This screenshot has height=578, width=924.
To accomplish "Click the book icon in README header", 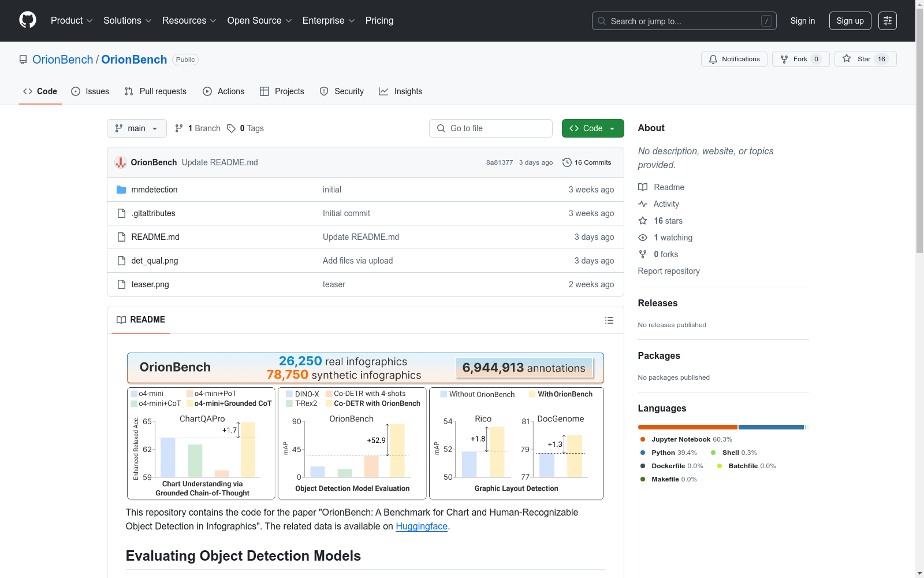I will pyautogui.click(x=121, y=320).
